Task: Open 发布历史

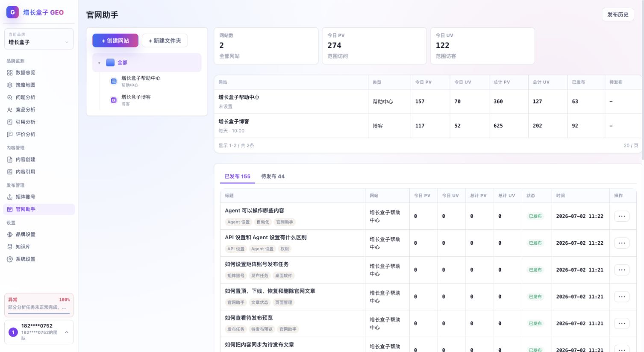Action: coord(618,15)
